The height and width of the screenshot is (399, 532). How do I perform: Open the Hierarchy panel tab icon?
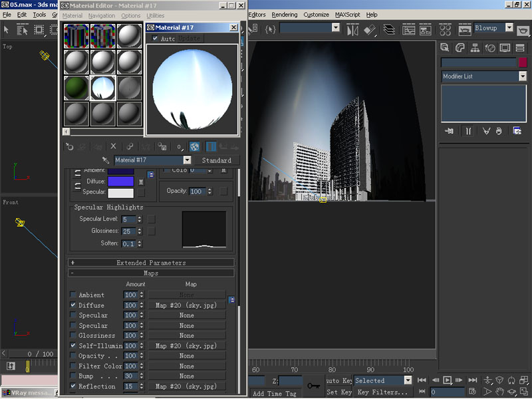(x=475, y=48)
